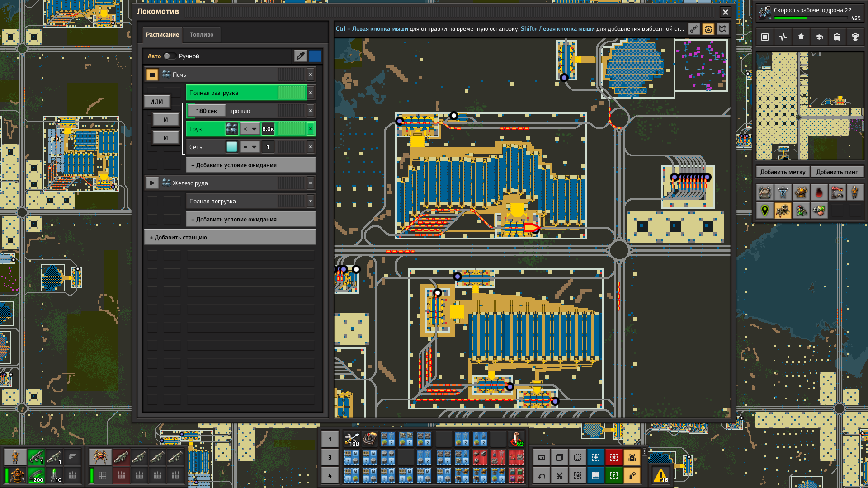Screen dimensions: 868x488
Task: Pick repair pack slot showing 100
Action: (x=352, y=439)
